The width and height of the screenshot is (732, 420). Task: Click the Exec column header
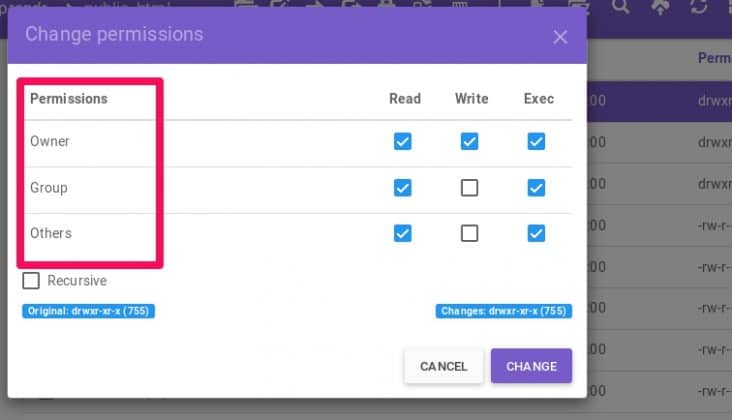tap(538, 99)
